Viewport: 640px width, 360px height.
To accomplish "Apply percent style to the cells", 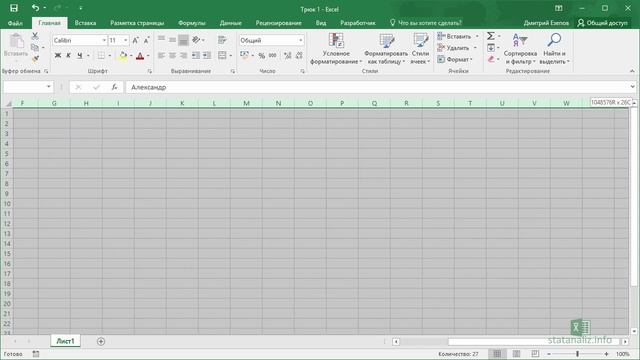I will 262,56.
